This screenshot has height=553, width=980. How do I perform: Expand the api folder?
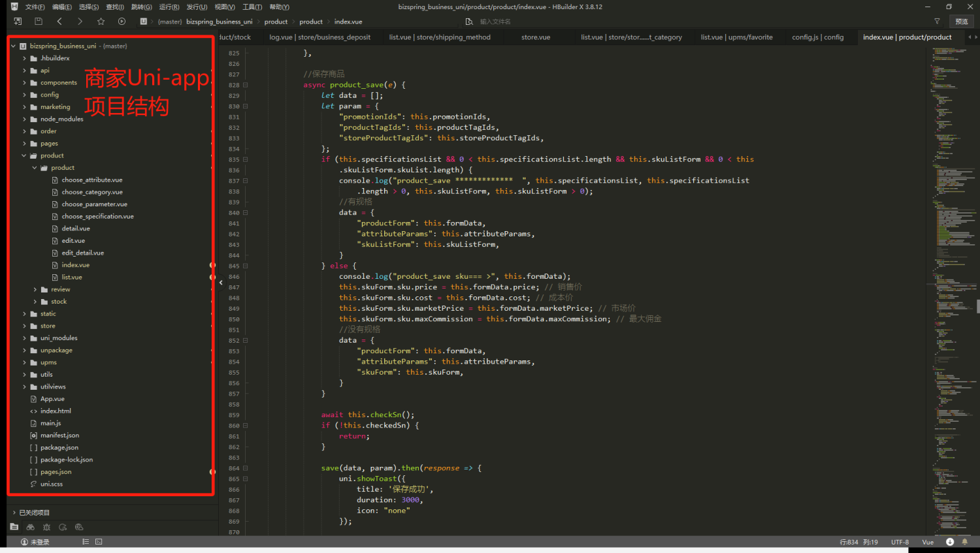point(24,71)
